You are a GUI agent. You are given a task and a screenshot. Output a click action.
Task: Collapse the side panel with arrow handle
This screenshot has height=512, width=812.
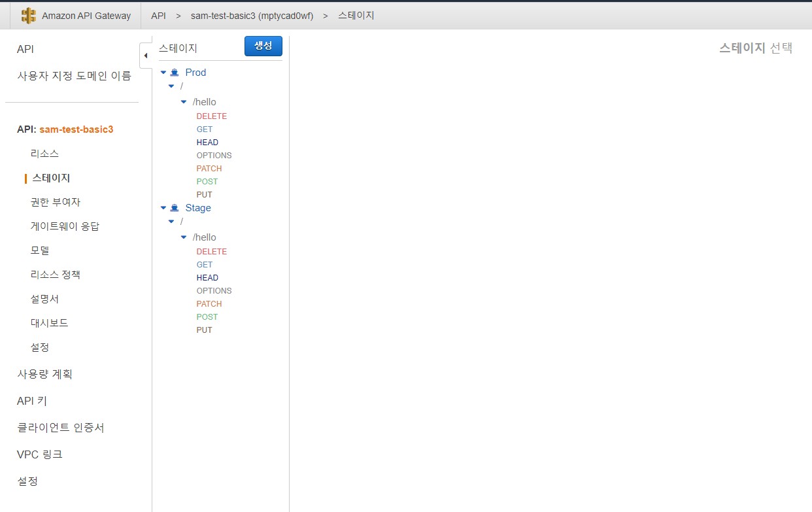[145, 56]
